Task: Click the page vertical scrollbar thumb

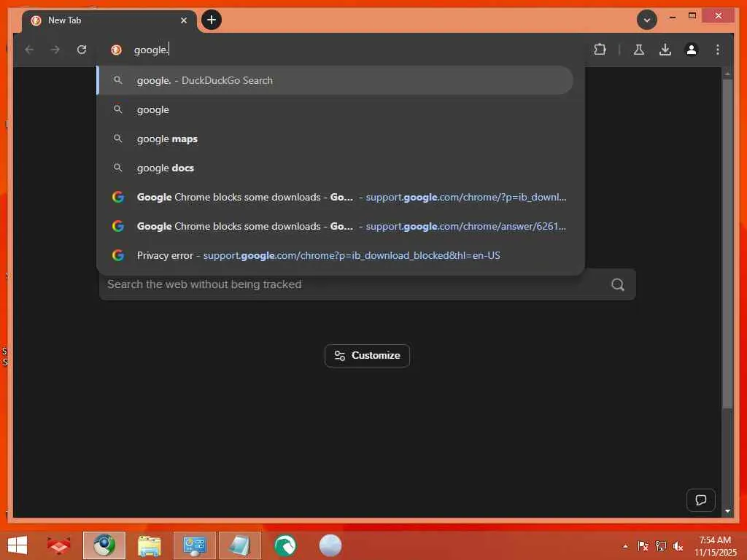Action: (x=727, y=243)
